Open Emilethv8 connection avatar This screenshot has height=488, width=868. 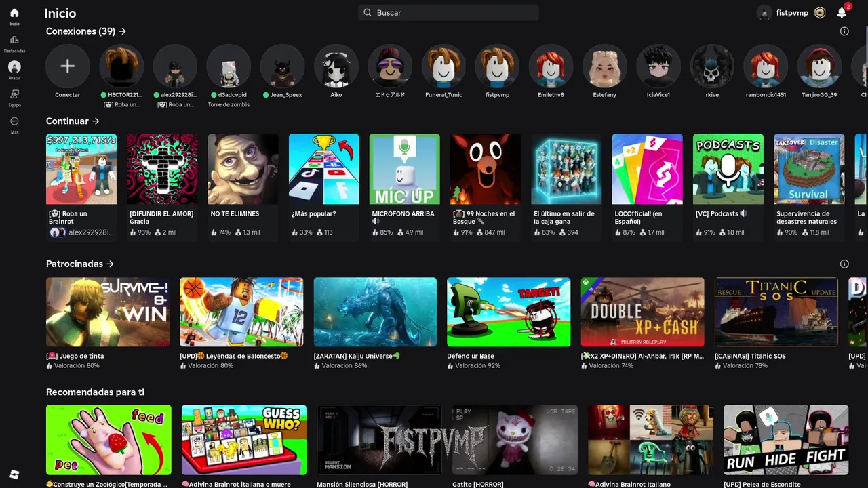[x=551, y=66]
